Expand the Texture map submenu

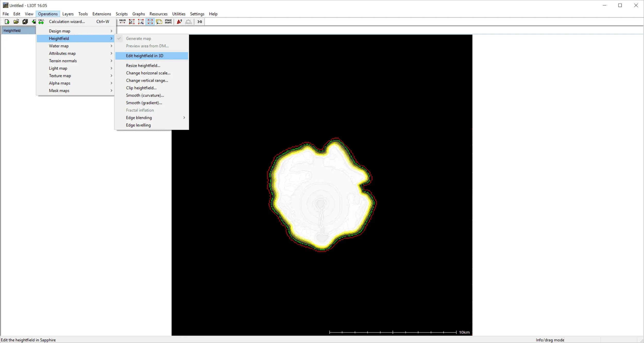pos(75,76)
